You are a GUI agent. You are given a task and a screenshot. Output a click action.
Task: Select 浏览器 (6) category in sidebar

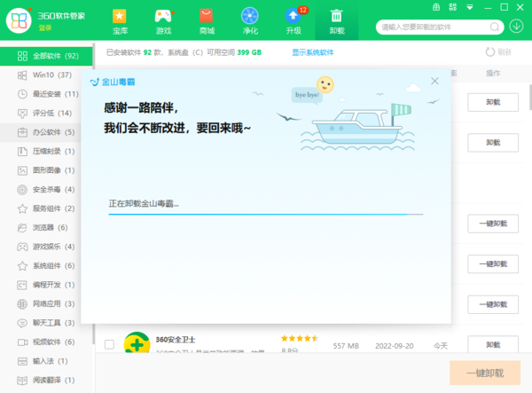click(53, 227)
